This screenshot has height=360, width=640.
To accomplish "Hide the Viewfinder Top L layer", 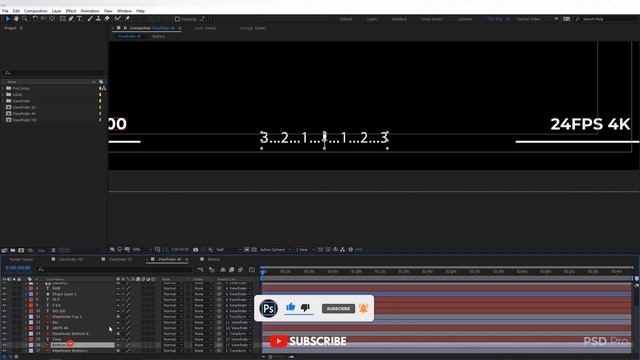I will (x=4, y=317).
